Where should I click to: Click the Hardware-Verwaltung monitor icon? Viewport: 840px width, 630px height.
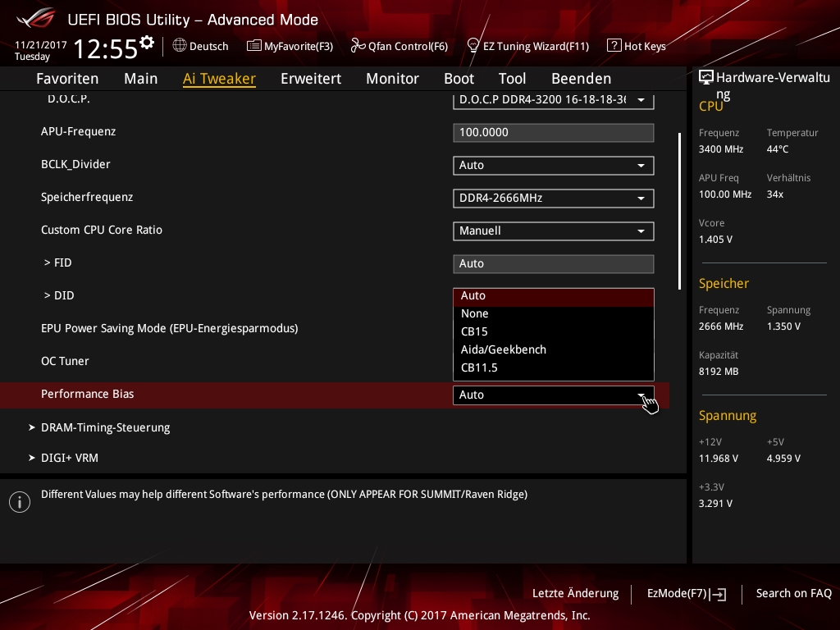pos(706,78)
